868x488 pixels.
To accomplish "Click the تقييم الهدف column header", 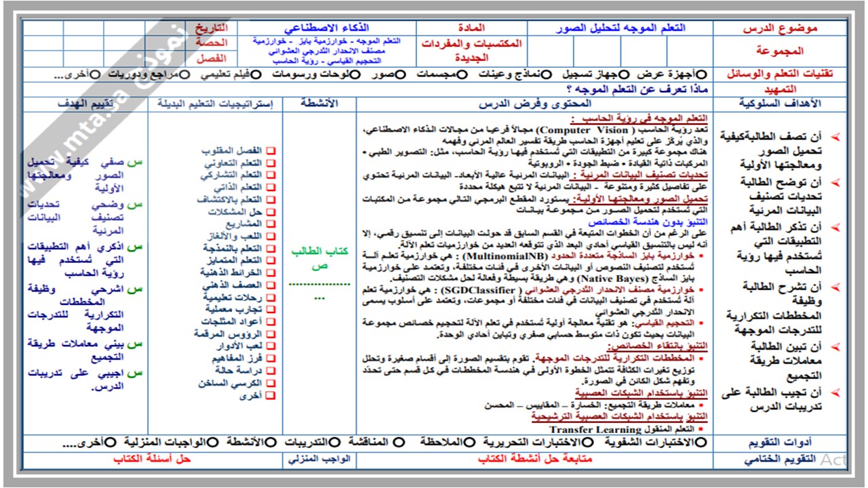I will [x=85, y=104].
